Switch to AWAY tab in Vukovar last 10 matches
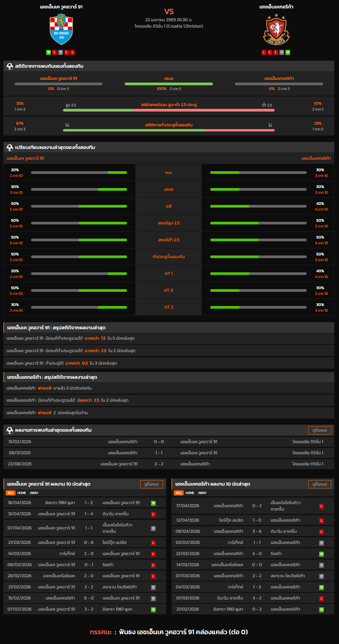Image resolution: width=339 pixels, height=644 pixels. [34, 493]
